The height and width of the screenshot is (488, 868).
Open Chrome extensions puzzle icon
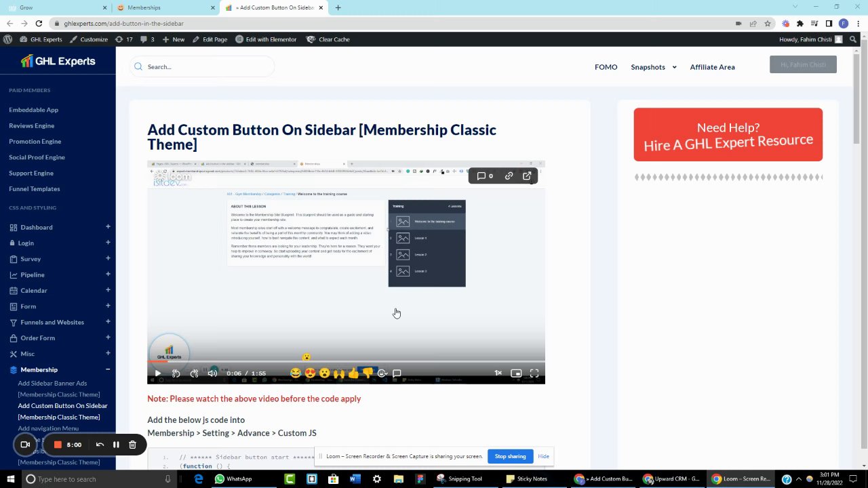pyautogui.click(x=800, y=23)
